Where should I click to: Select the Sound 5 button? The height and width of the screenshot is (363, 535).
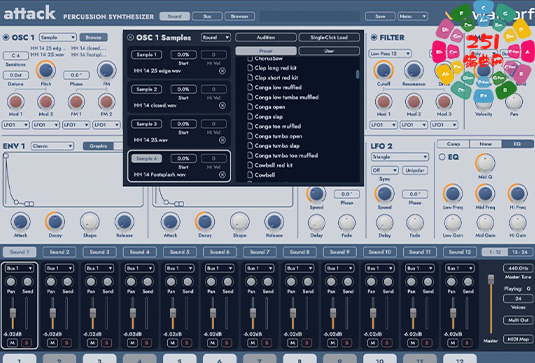[x=179, y=252]
